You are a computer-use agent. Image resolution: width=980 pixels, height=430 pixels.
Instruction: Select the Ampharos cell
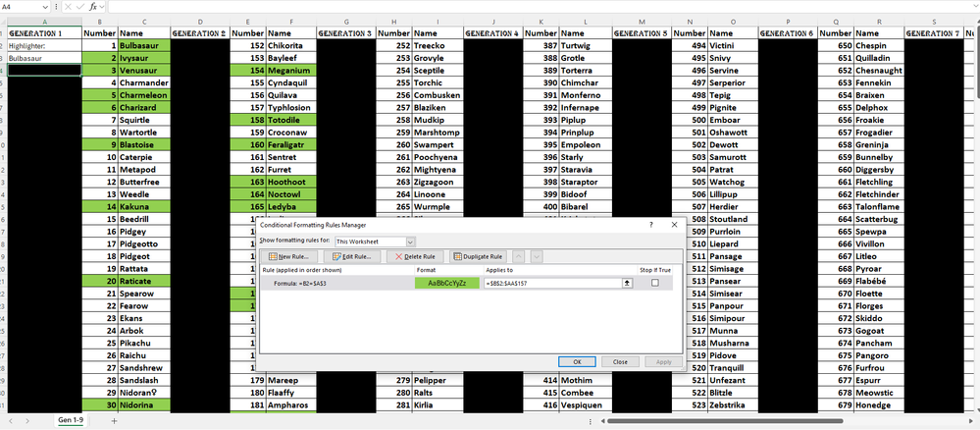pyautogui.click(x=291, y=404)
